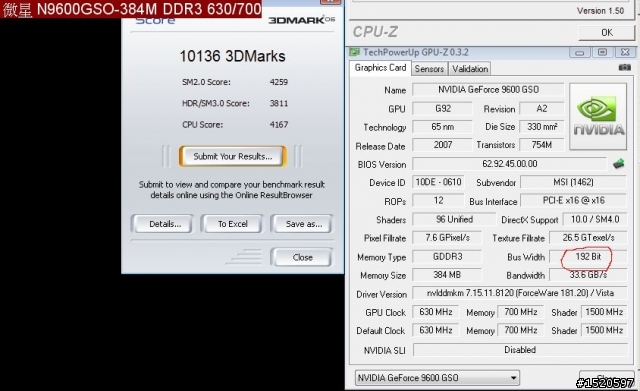
Task: Click the Transistors 754M value
Action: (x=542, y=144)
